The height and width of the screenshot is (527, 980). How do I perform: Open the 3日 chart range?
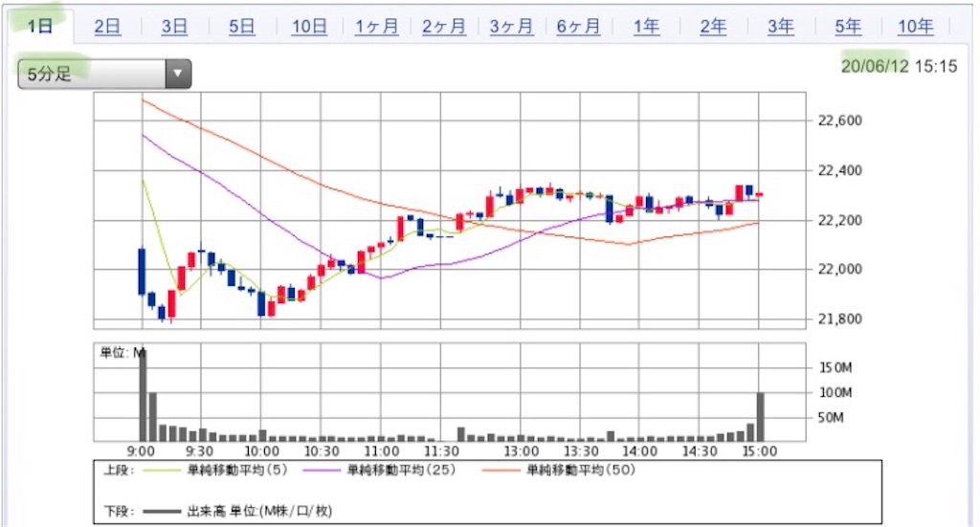174,26
